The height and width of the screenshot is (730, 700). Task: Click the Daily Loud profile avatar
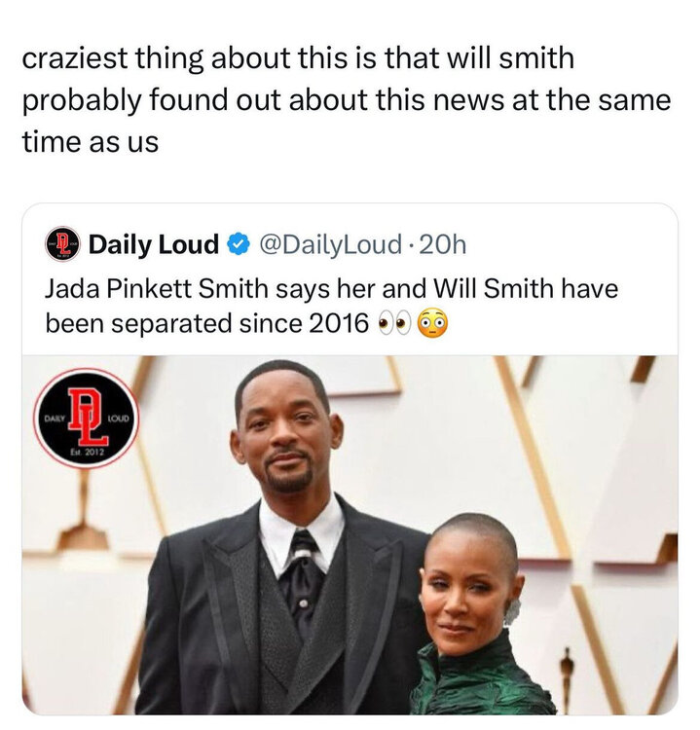pyautogui.click(x=63, y=244)
